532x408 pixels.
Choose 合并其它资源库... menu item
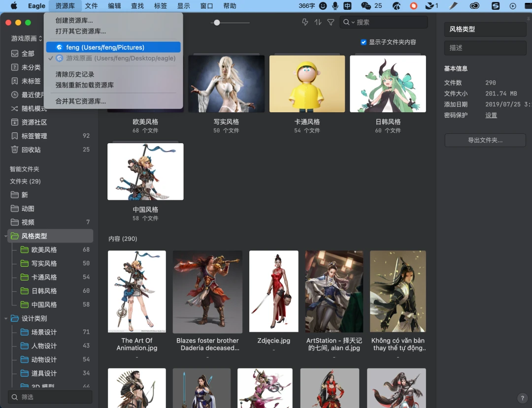(x=80, y=101)
